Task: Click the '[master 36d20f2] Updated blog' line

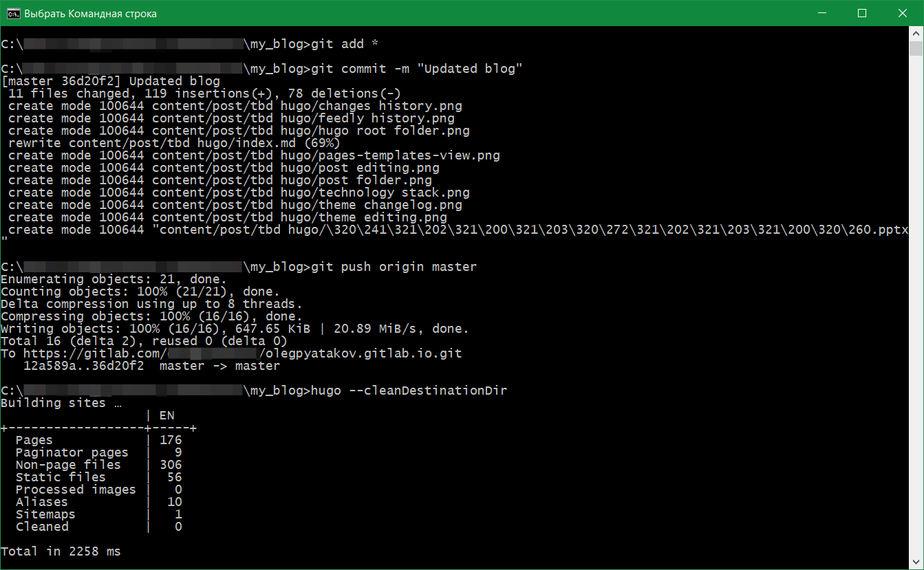Action: coord(110,81)
